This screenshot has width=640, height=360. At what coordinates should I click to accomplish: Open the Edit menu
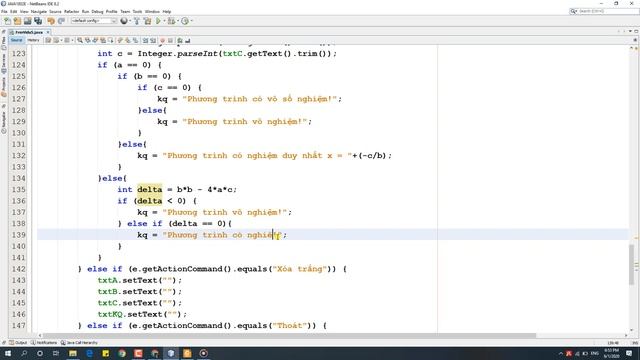point(13,11)
